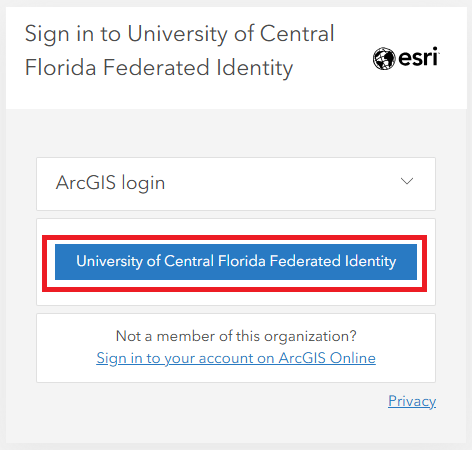
Task: Click the Florida Federated Identity title line
Action: [159, 68]
